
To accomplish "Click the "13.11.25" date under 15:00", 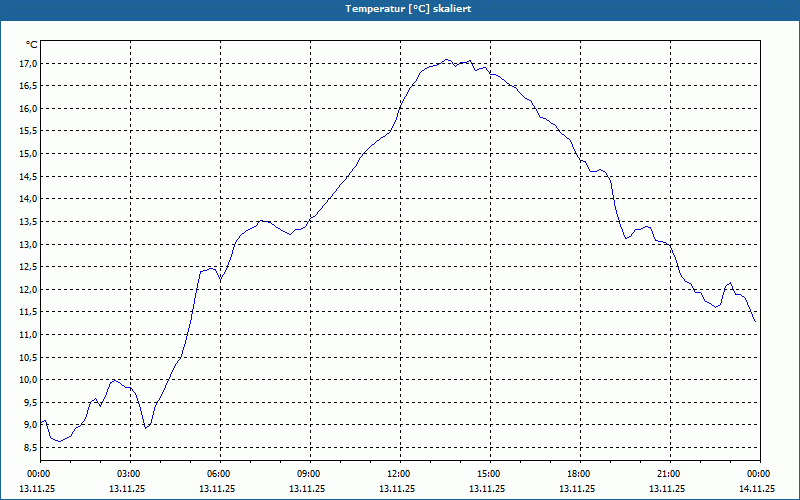I will pos(487,488).
